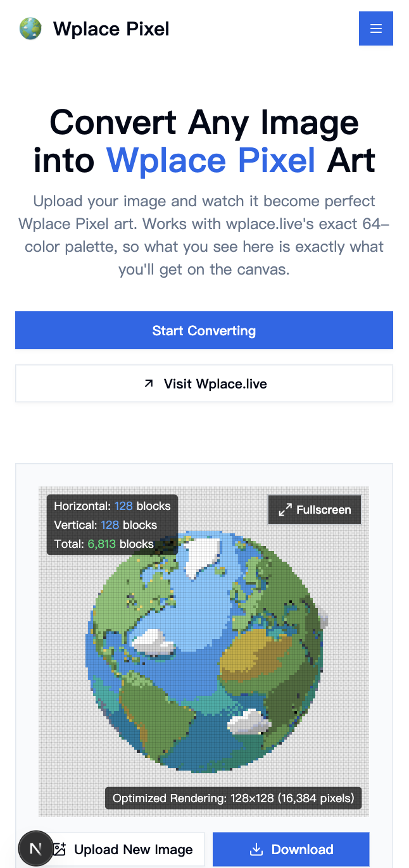Visit the Wplace.live site
This screenshot has width=409, height=868.
click(204, 383)
